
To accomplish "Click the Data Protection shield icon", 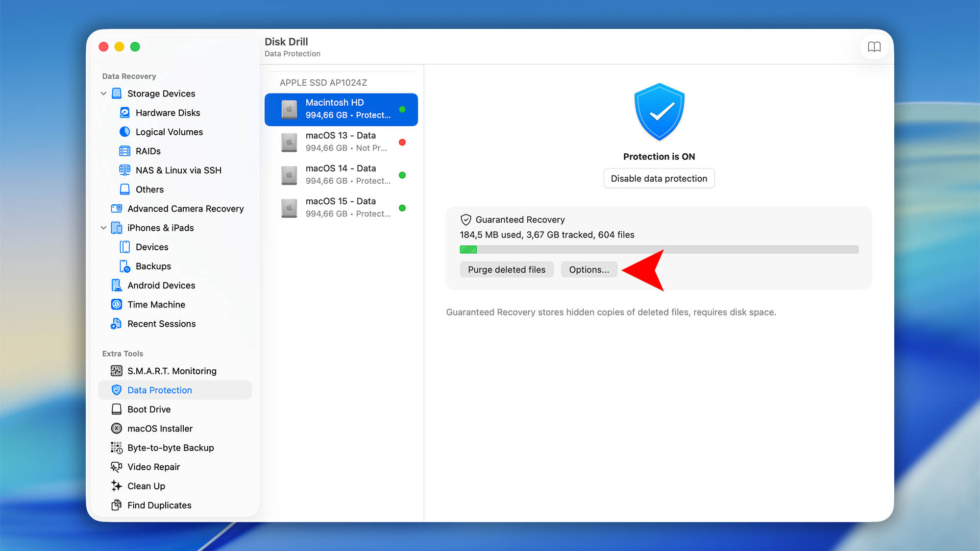I will (x=117, y=390).
